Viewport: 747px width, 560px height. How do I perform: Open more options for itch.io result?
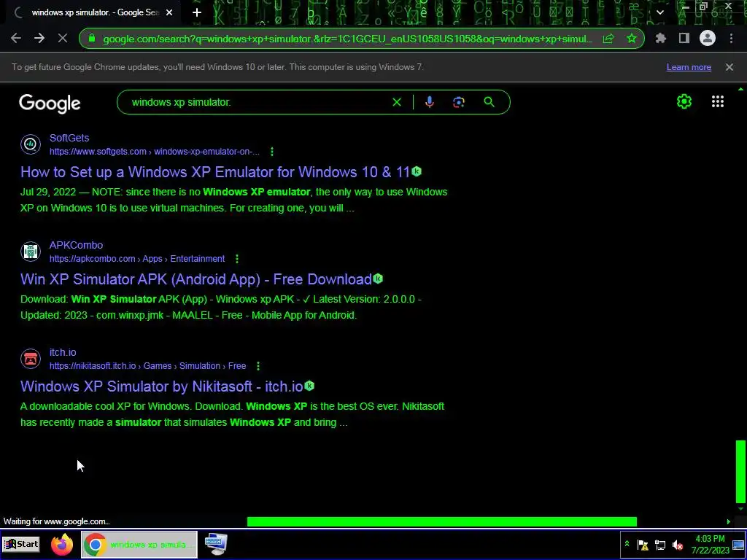coord(258,366)
